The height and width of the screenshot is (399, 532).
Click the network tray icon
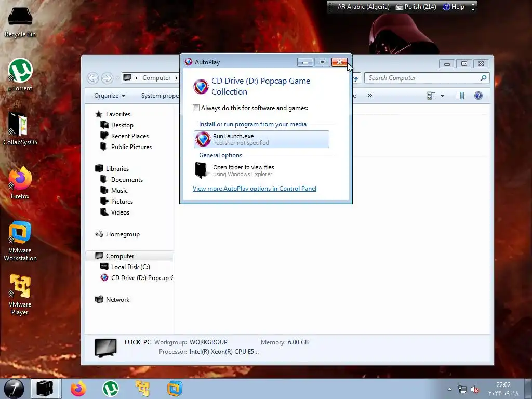tap(462, 390)
